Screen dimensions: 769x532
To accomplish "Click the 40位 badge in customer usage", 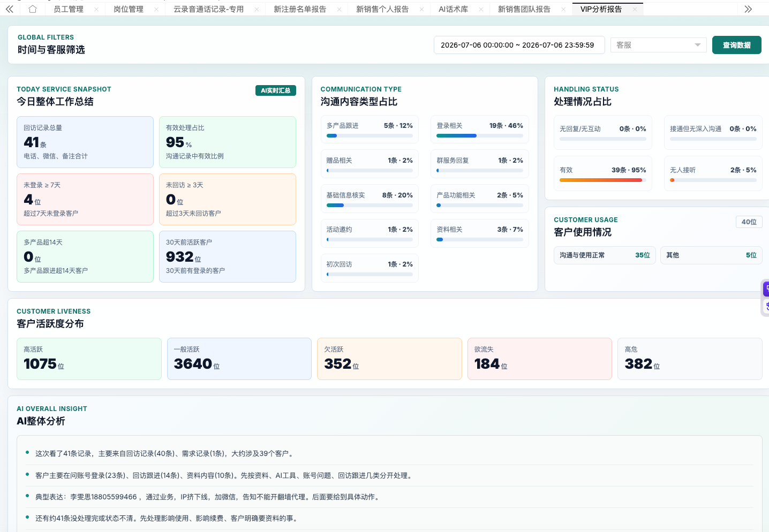I will 749,222.
